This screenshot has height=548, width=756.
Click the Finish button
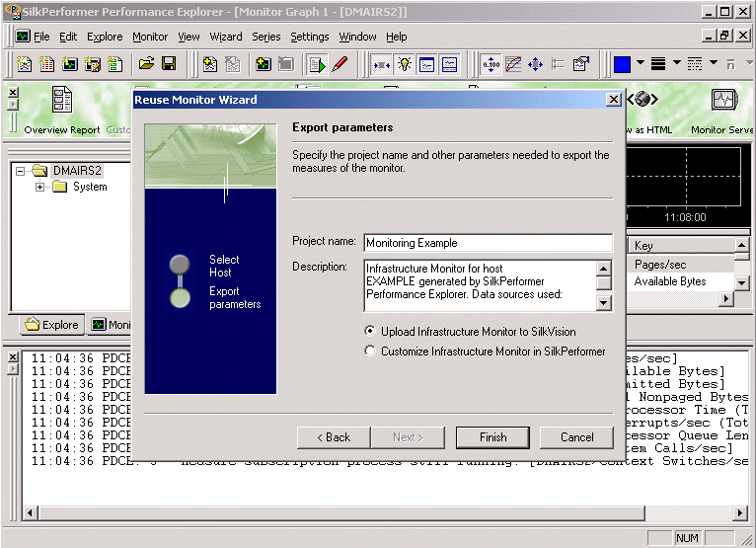tap(492, 437)
